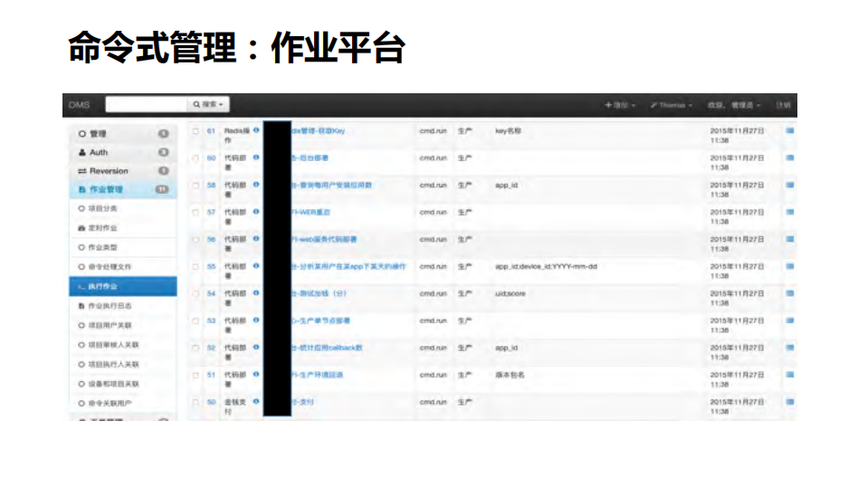This screenshot has width=868, height=488.
Task: Expand the Auth sidebar section
Action: pos(123,152)
